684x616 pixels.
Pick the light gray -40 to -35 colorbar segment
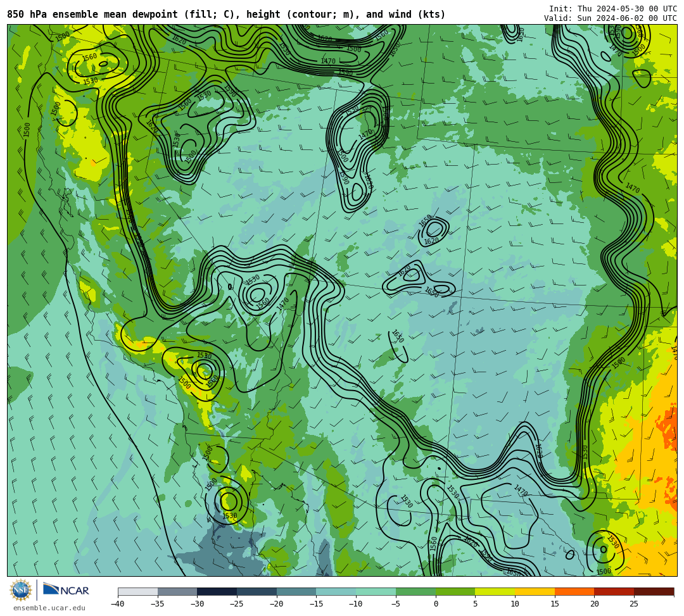(138, 591)
